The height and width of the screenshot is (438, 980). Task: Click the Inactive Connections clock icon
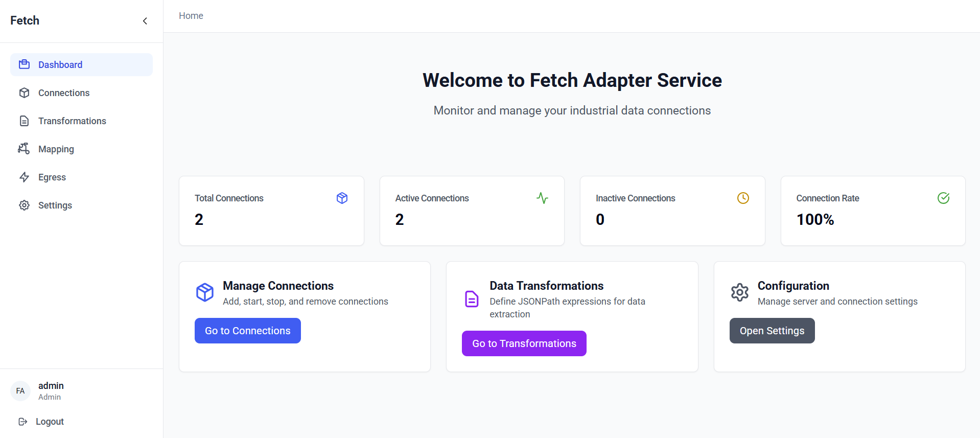(x=743, y=198)
